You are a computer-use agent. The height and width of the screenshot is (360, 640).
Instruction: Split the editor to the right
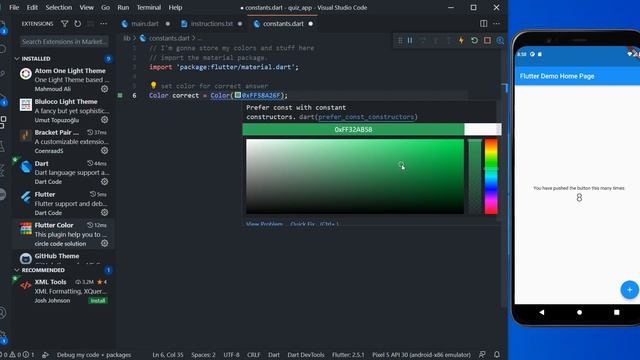click(483, 24)
